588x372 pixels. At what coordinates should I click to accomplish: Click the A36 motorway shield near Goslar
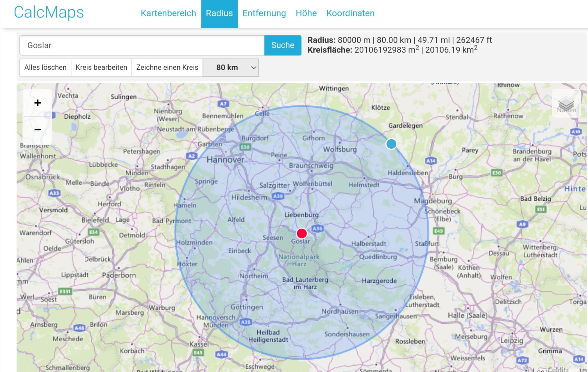click(317, 228)
